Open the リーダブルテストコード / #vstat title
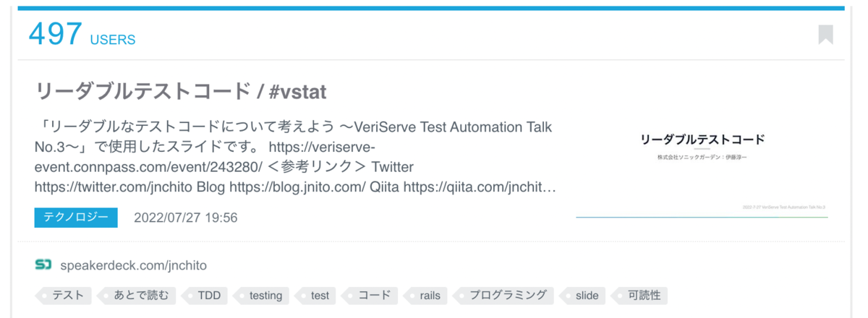 [181, 92]
